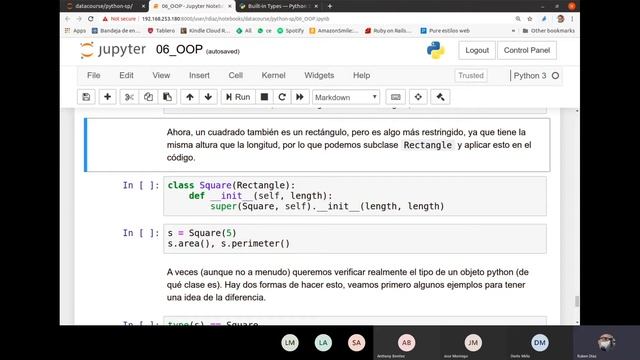Open the Markdown cell type dropdown
This screenshot has width=640, height=360.
pyautogui.click(x=346, y=97)
